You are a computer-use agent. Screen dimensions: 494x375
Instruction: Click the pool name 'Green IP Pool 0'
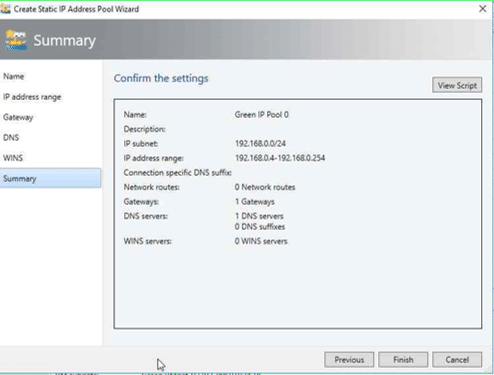[262, 115]
